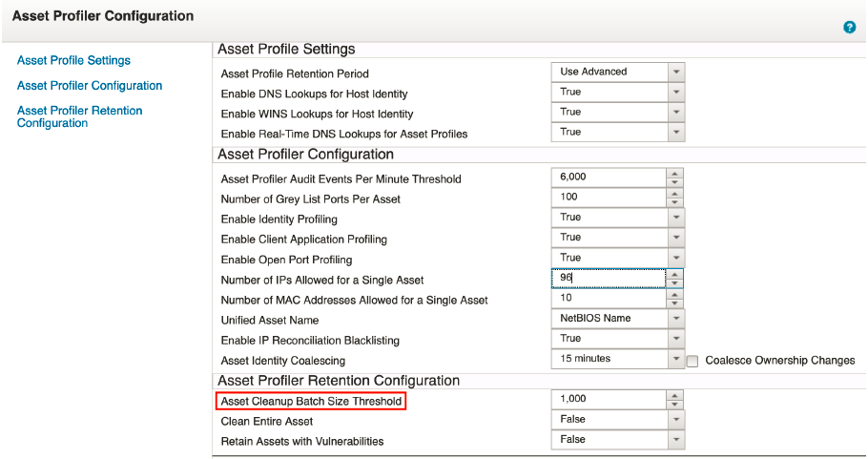Increase Asset Cleanup Batch Size Threshold
This screenshot has height=459, width=868.
pos(674,394)
